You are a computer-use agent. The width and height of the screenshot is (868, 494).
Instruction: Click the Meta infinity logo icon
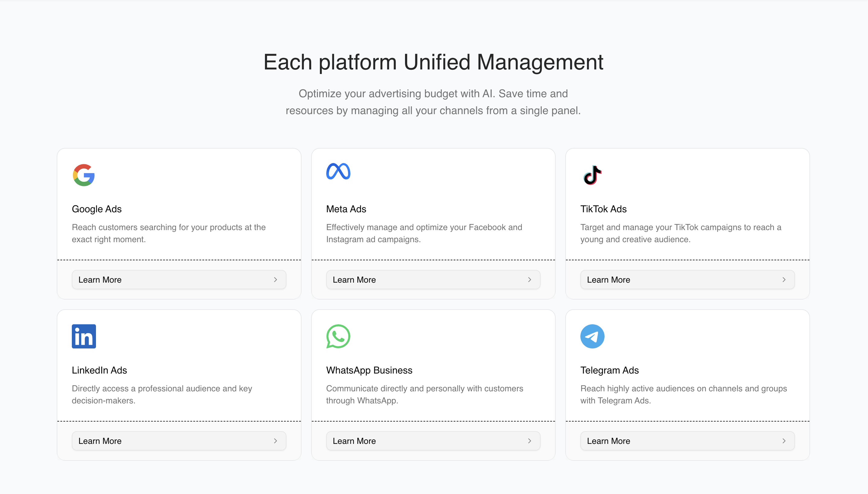coord(338,171)
